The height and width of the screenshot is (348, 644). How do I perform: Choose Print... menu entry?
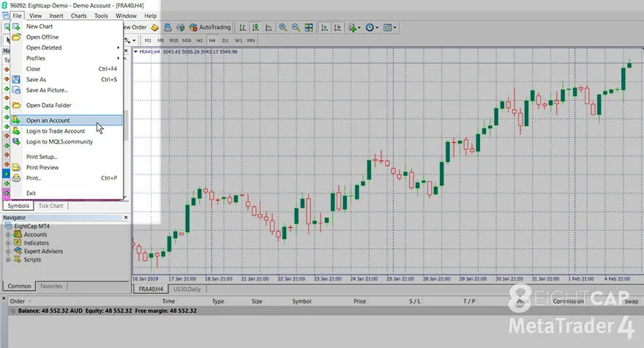(x=67, y=178)
